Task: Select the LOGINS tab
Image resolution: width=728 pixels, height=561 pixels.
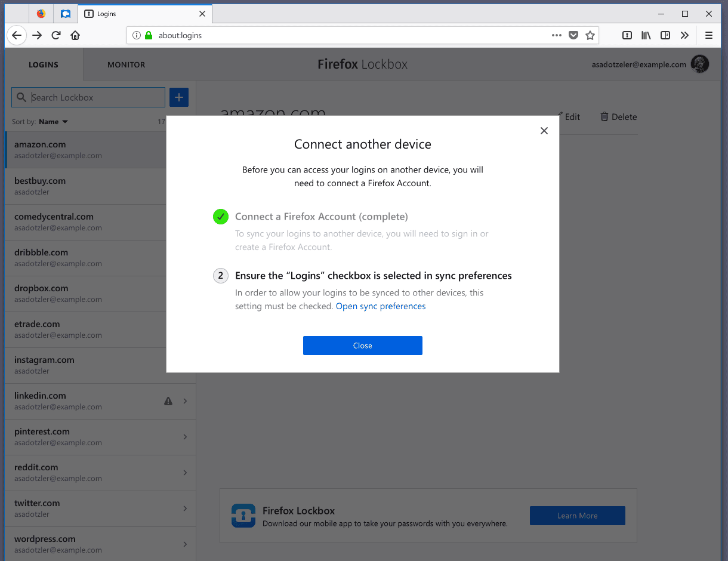Action: 44,64
